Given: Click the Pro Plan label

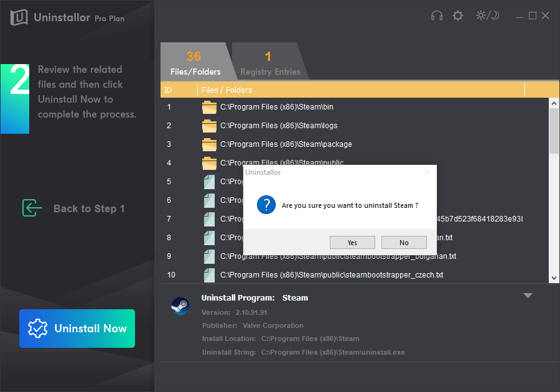Looking at the screenshot, I should [110, 19].
